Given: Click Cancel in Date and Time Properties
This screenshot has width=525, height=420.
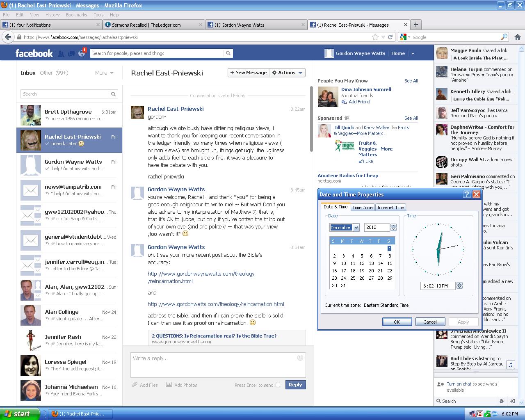Looking at the screenshot, I should pyautogui.click(x=430, y=322).
